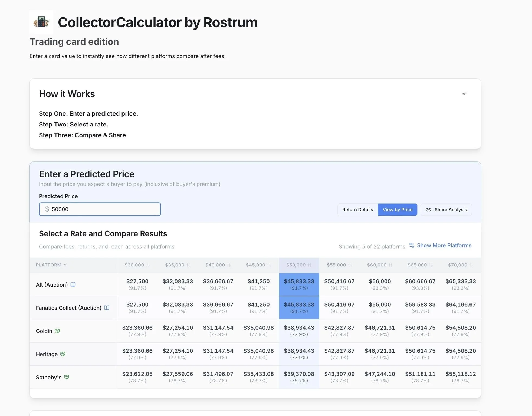Open Fanatics Collect book info icon
Viewport: 532px width, 416px height.
(x=107, y=308)
